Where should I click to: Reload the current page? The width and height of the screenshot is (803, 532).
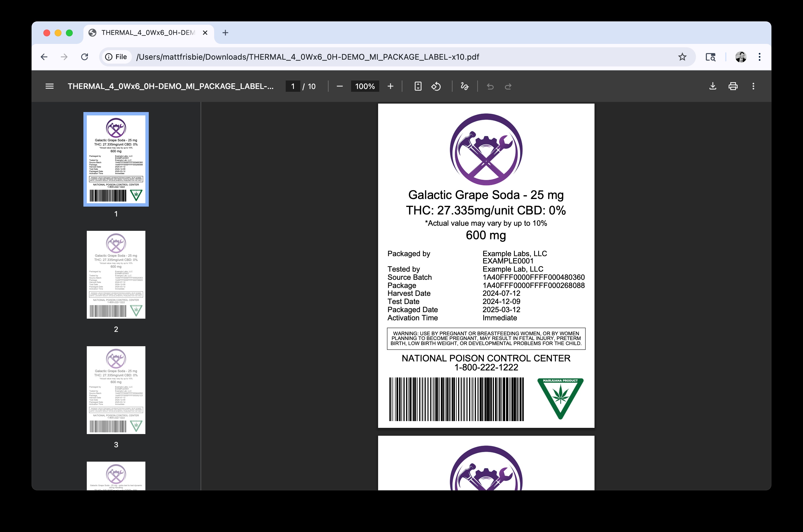pos(85,57)
